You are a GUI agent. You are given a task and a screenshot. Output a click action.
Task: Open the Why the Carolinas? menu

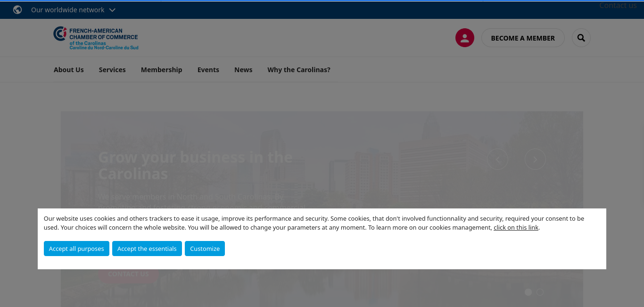[299, 70]
